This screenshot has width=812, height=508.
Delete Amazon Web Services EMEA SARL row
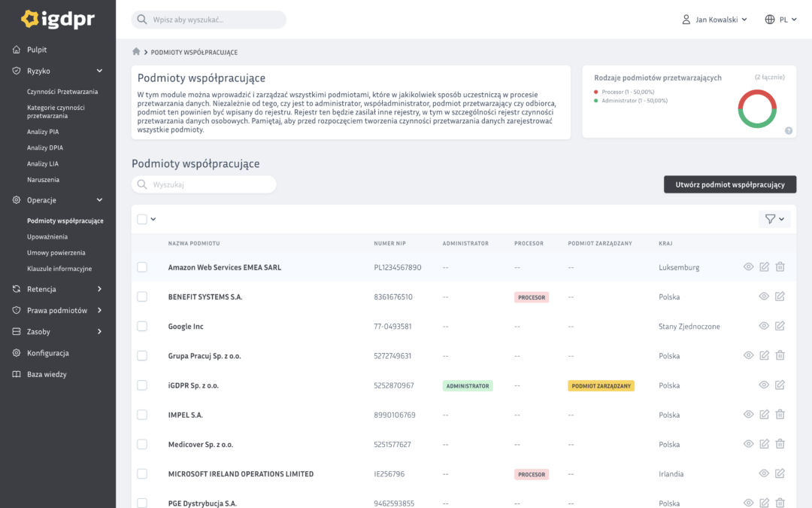780,267
